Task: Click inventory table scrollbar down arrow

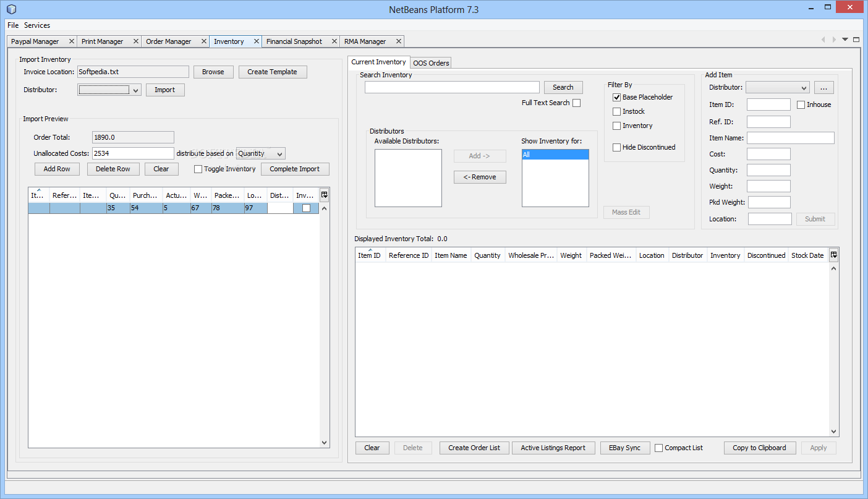Action: 833,432
